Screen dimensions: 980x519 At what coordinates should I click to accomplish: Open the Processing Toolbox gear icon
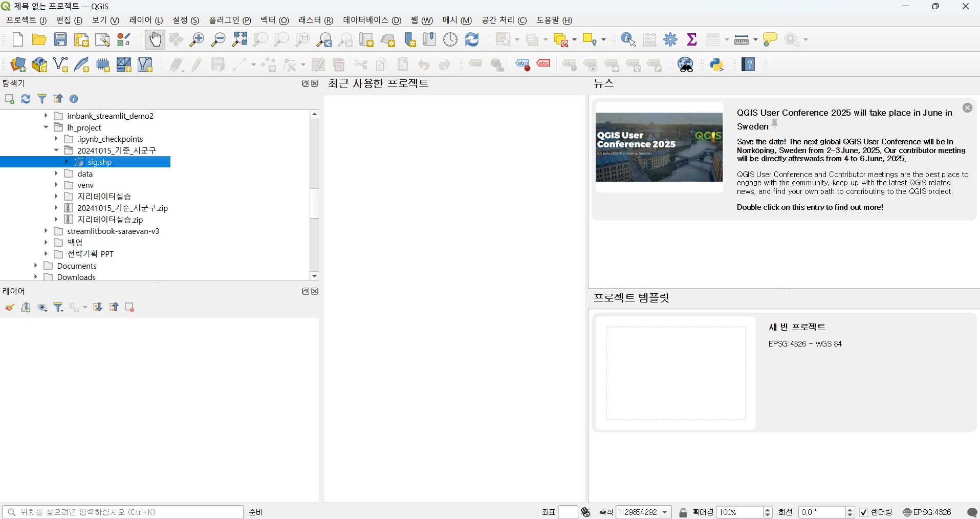[x=670, y=39]
